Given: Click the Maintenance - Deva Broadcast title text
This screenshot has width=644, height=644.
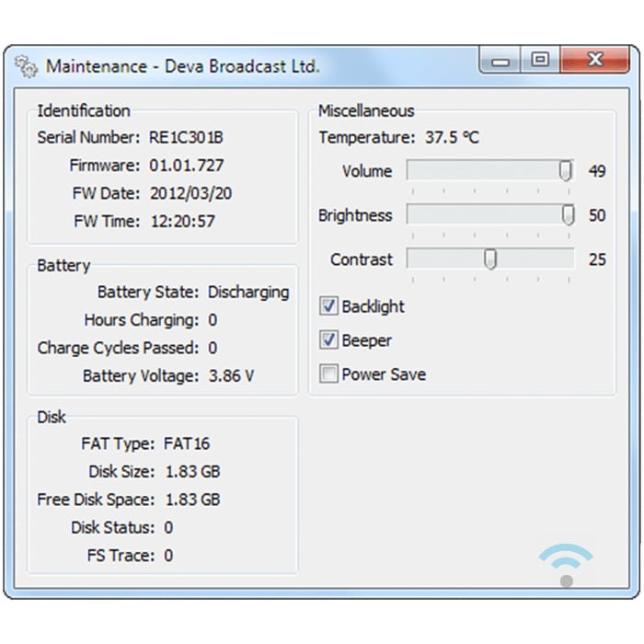Looking at the screenshot, I should click(182, 66).
